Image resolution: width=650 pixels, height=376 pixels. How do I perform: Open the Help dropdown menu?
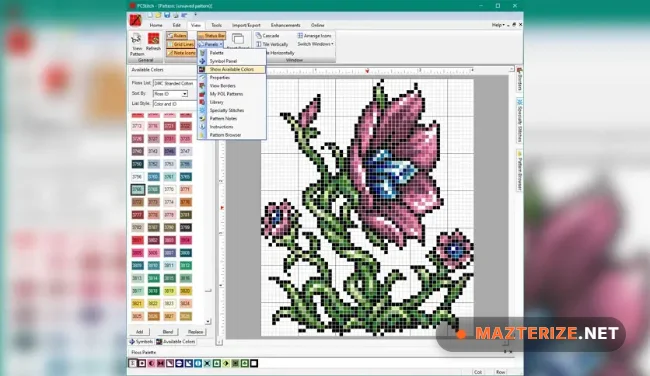pyautogui.click(x=498, y=25)
